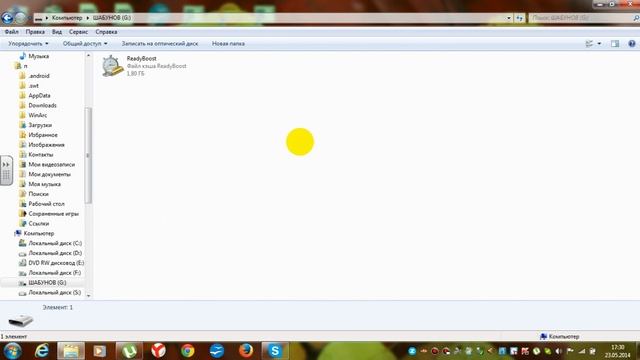Select the .swt folder
The width and height of the screenshot is (640, 360).
[x=33, y=86]
